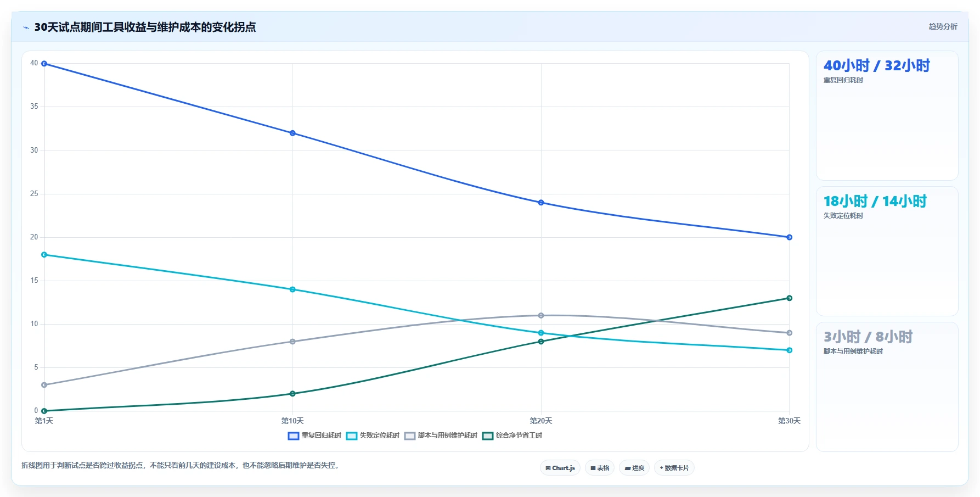Click the cyan data point at 9 on 第20天
This screenshot has height=497, width=980.
541,333
